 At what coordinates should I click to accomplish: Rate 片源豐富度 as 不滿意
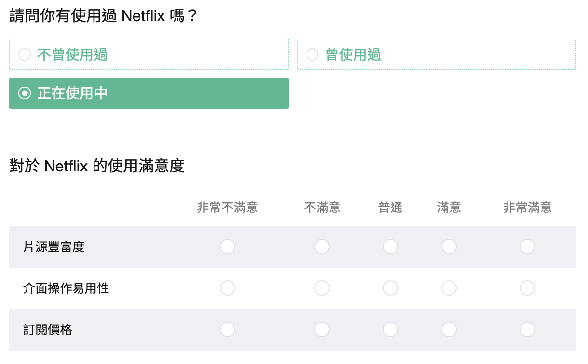pos(322,247)
